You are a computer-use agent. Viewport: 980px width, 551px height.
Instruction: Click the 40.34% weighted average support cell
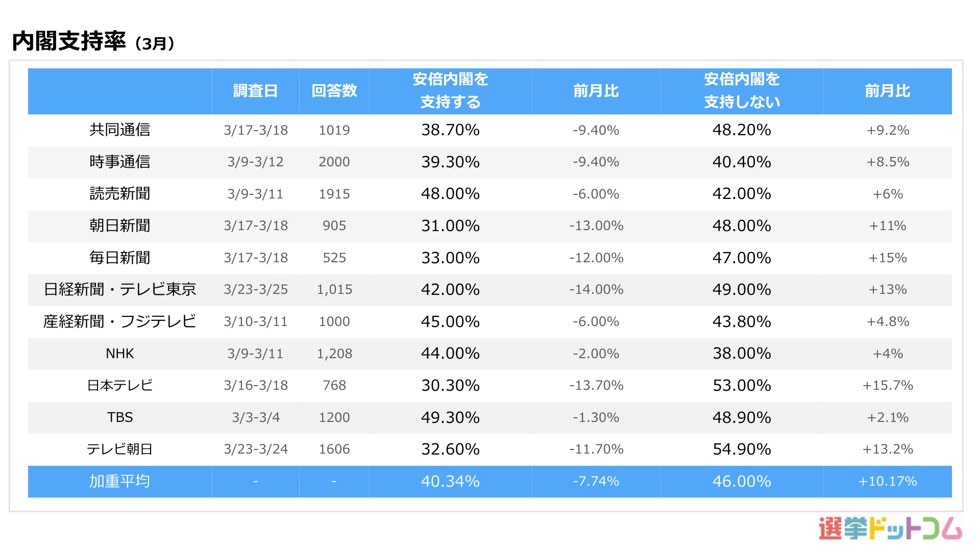[x=450, y=481]
